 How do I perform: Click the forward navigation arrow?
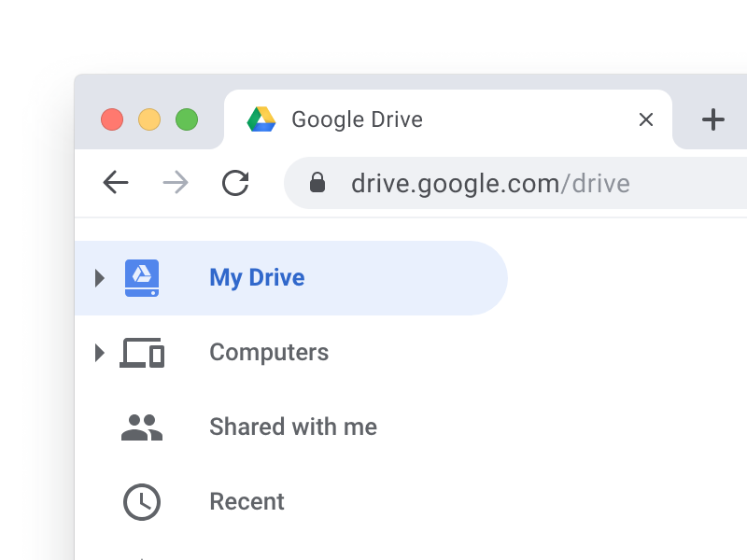tap(175, 183)
